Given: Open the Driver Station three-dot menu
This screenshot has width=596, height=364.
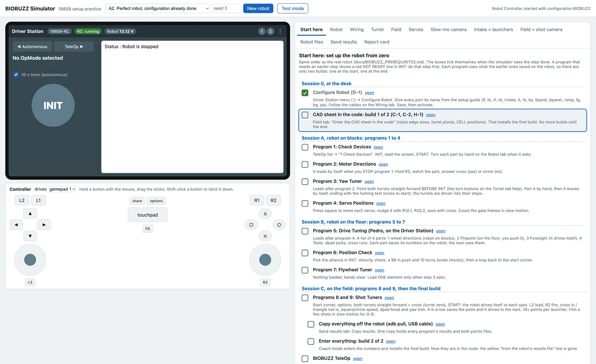Looking at the screenshot, I should pyautogui.click(x=280, y=31).
